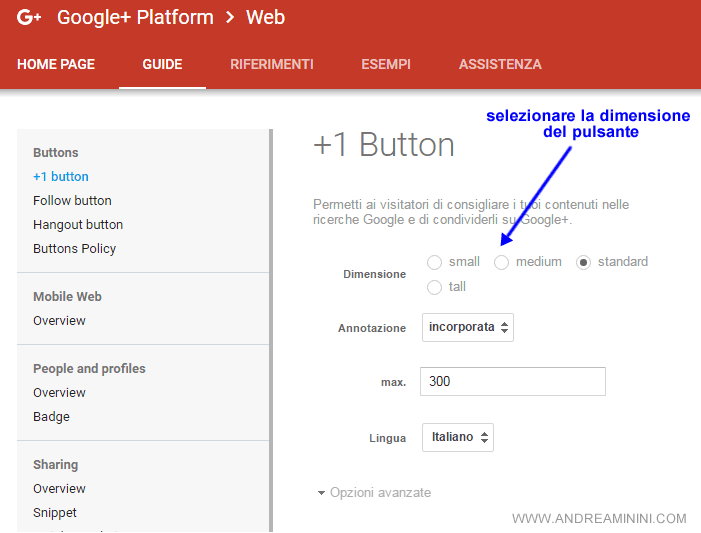Screen dimensions: 701x533
Task: Switch to the GUIDE tab
Action: point(162,64)
